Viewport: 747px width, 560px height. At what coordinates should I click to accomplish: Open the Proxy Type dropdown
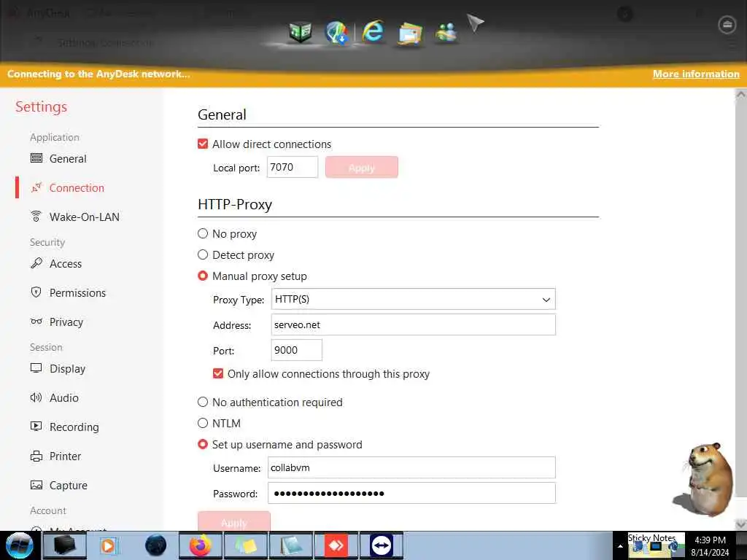[x=413, y=299]
